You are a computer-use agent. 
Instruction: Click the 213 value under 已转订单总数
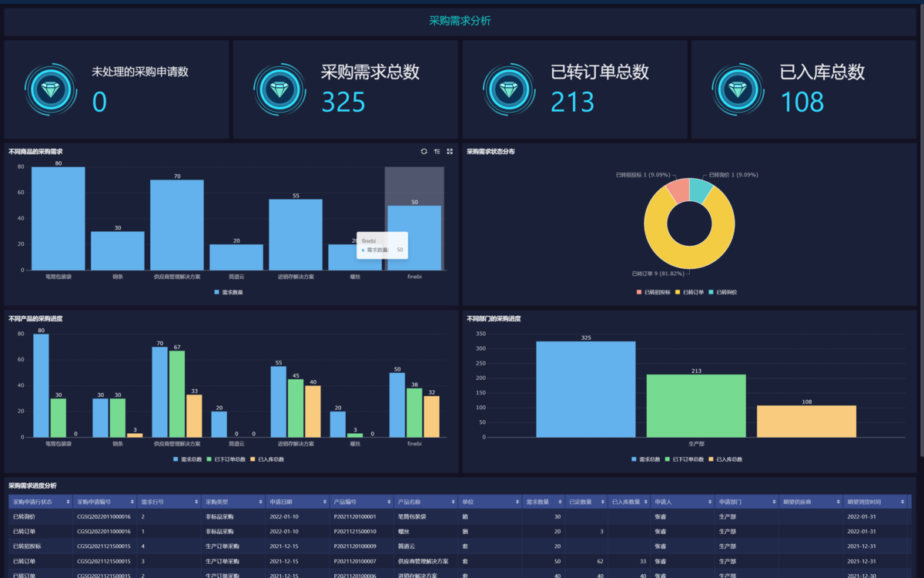(573, 102)
